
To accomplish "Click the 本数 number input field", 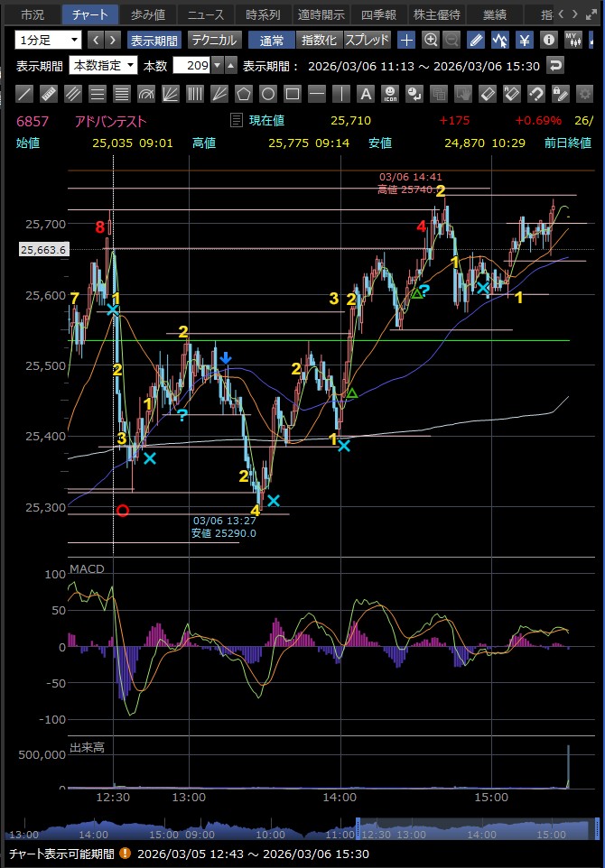I will [x=196, y=65].
